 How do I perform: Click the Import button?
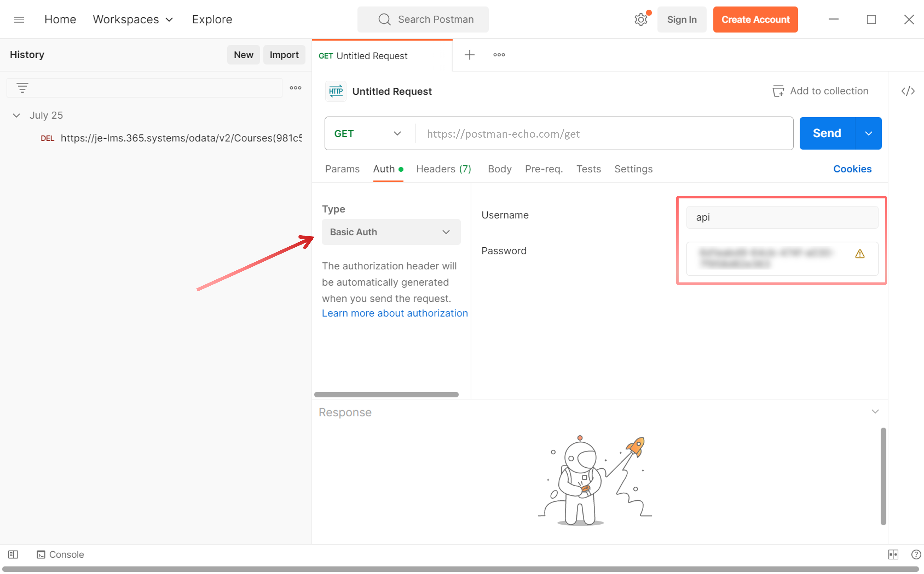click(x=284, y=55)
